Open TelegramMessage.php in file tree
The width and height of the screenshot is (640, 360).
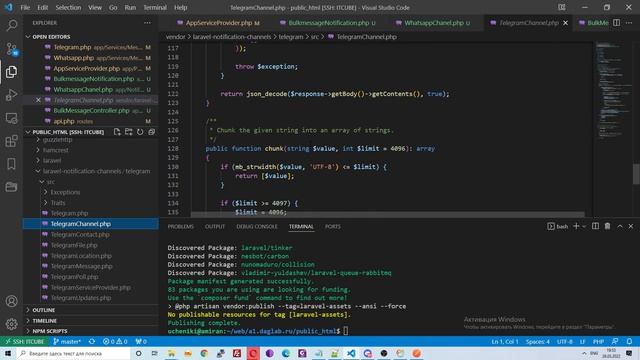point(81,266)
